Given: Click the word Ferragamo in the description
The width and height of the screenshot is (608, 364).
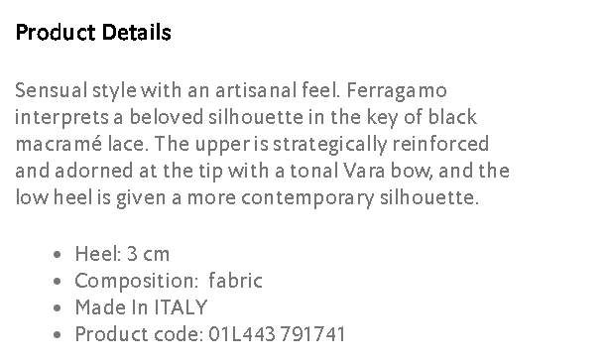Looking at the screenshot, I should coord(397,90).
